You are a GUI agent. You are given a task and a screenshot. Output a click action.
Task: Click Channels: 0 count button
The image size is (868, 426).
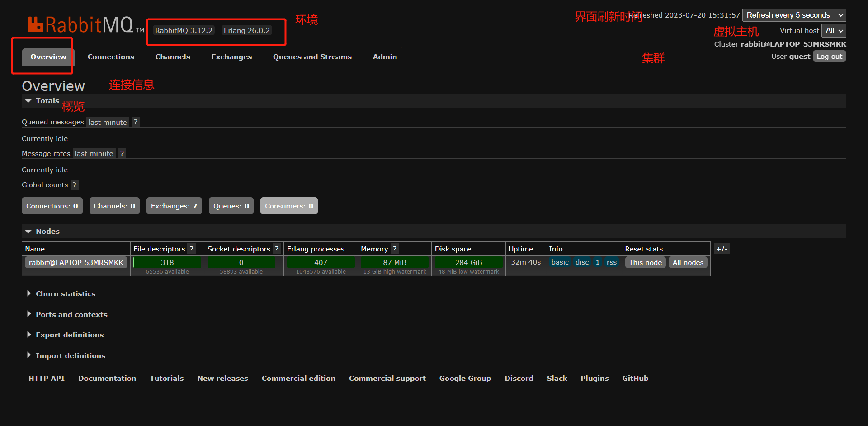point(114,206)
